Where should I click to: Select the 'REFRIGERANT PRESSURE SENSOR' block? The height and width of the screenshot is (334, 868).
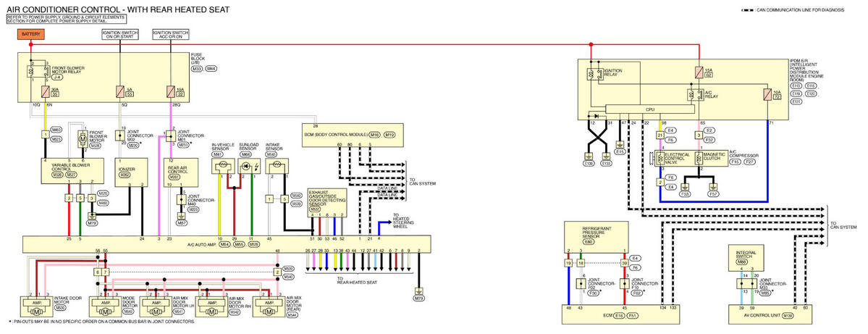pyautogui.click(x=597, y=237)
